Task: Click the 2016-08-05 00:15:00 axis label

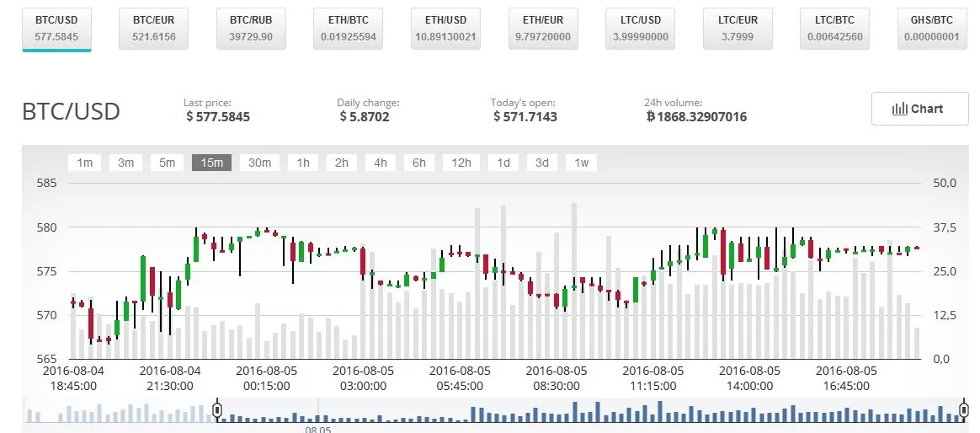Action: click(x=267, y=378)
